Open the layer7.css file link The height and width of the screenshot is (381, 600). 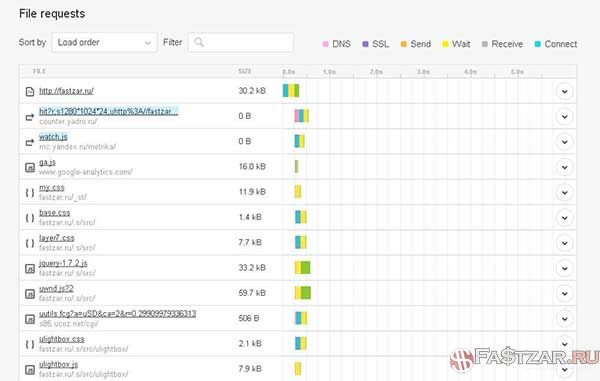57,238
